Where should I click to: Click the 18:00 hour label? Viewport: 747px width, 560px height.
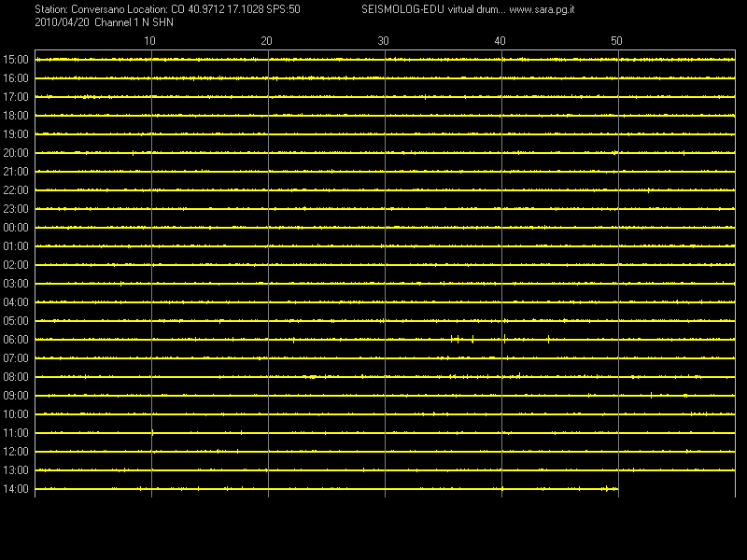click(16, 116)
